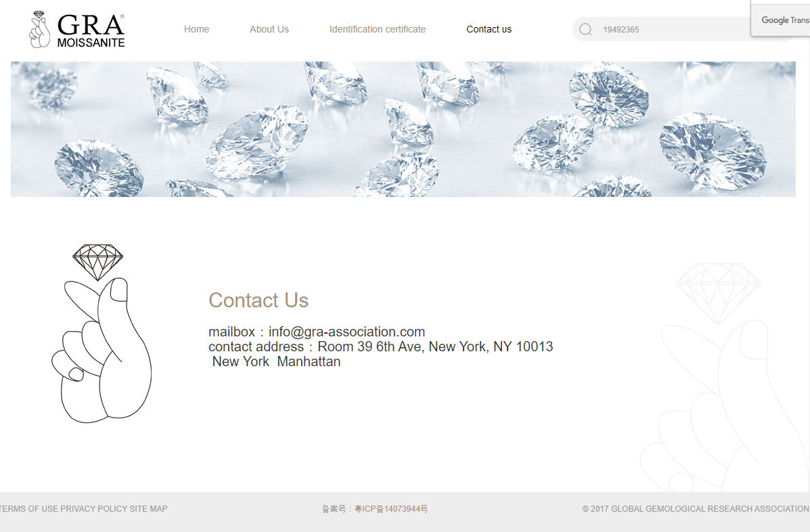This screenshot has width=810, height=532.
Task: Click the ICP registration number link
Action: tap(391, 509)
